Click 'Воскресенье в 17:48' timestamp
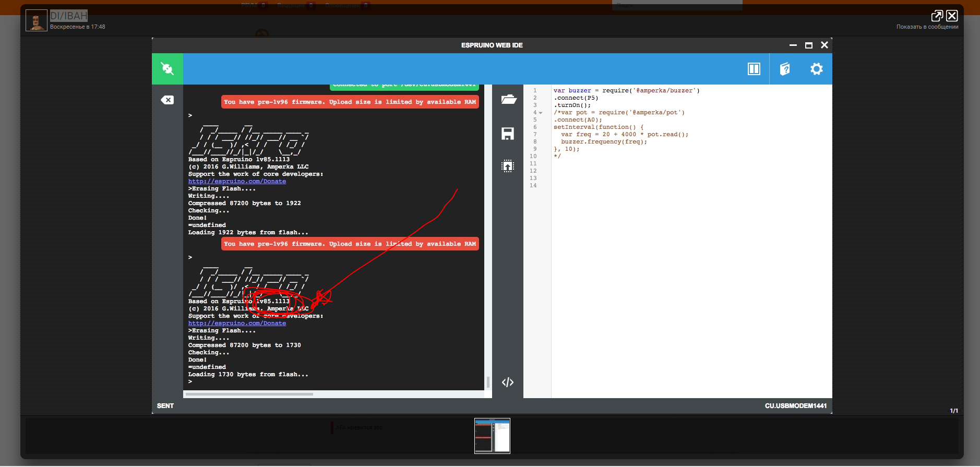The height and width of the screenshot is (467, 980). (x=78, y=27)
